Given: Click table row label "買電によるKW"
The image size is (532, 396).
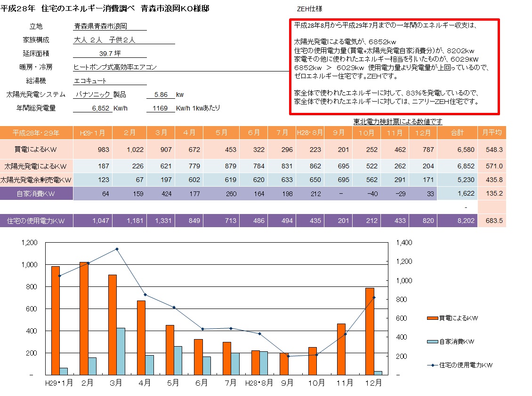Looking at the screenshot, I should point(36,150).
